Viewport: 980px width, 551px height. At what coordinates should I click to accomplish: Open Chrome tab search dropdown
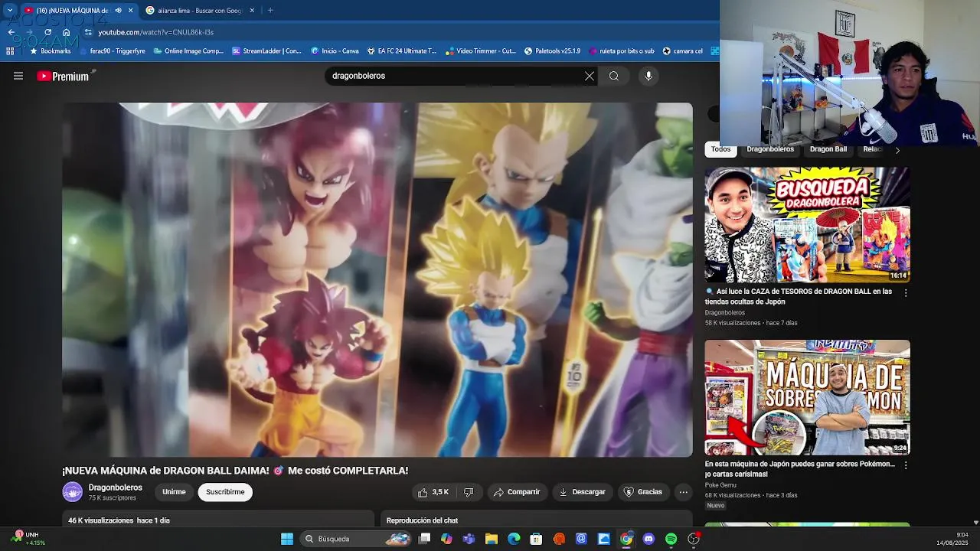[10, 11]
